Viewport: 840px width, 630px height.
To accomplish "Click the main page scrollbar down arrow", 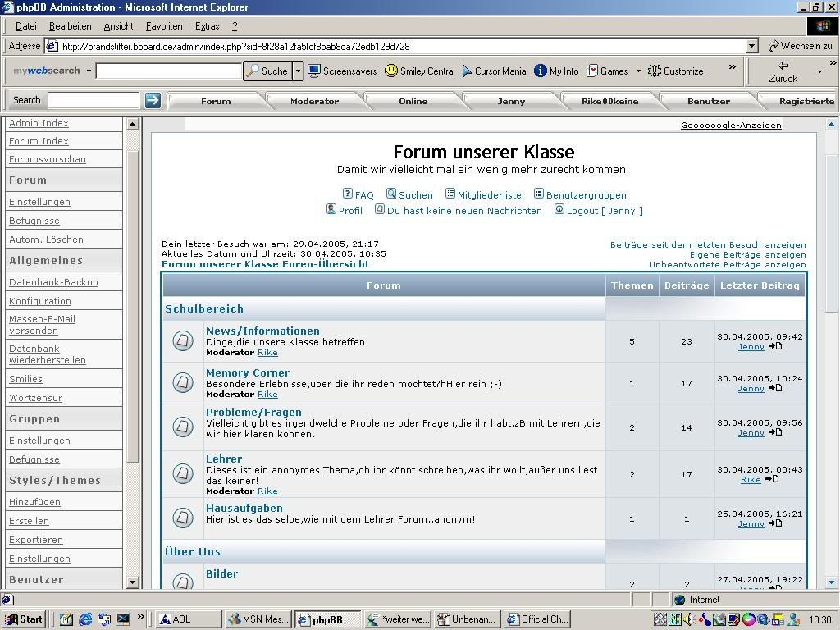I will pos(831,582).
